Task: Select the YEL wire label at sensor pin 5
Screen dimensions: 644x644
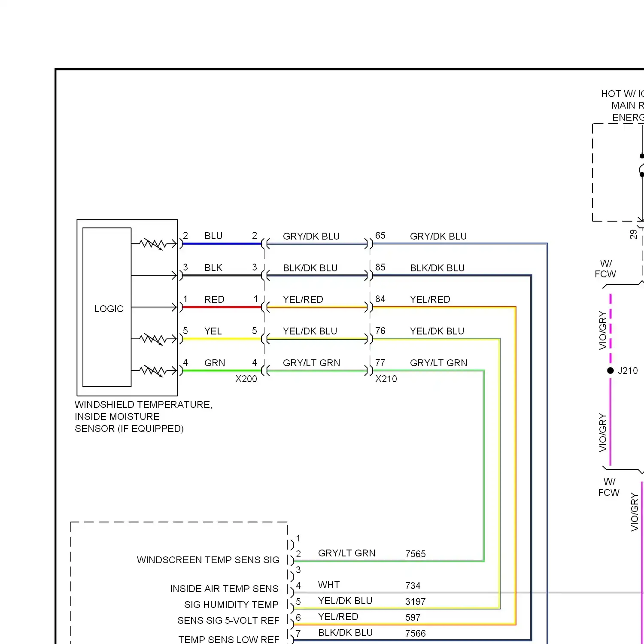Action: [x=213, y=331]
